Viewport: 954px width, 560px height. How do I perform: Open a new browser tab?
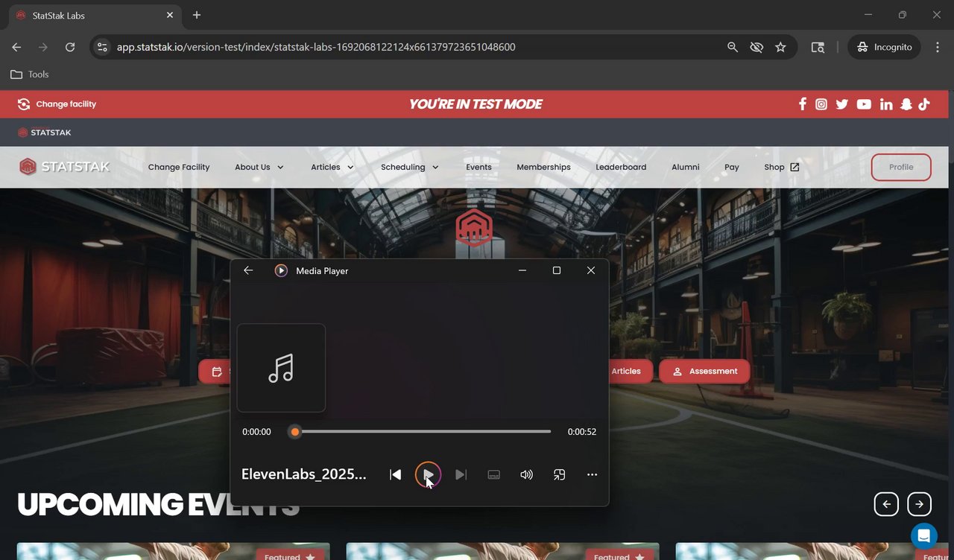(x=197, y=15)
